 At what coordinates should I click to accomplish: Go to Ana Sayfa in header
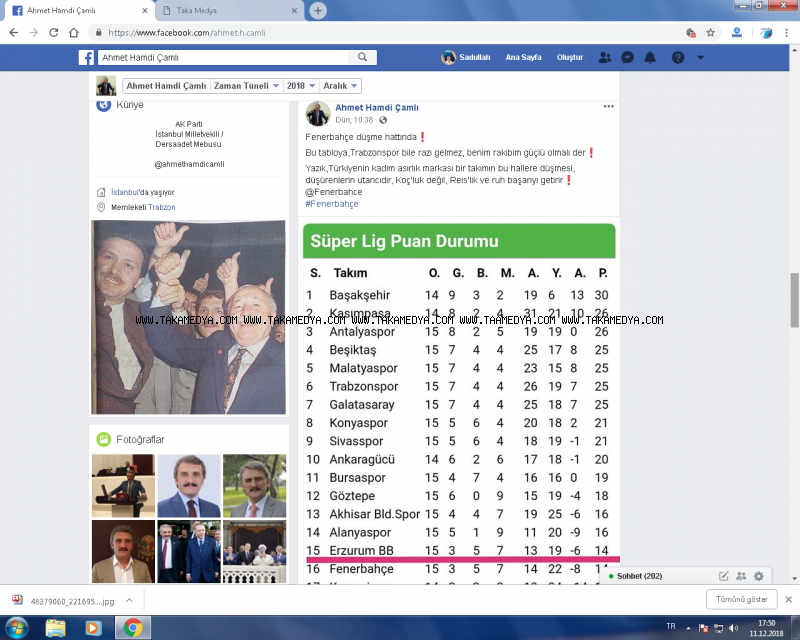pyautogui.click(x=523, y=57)
